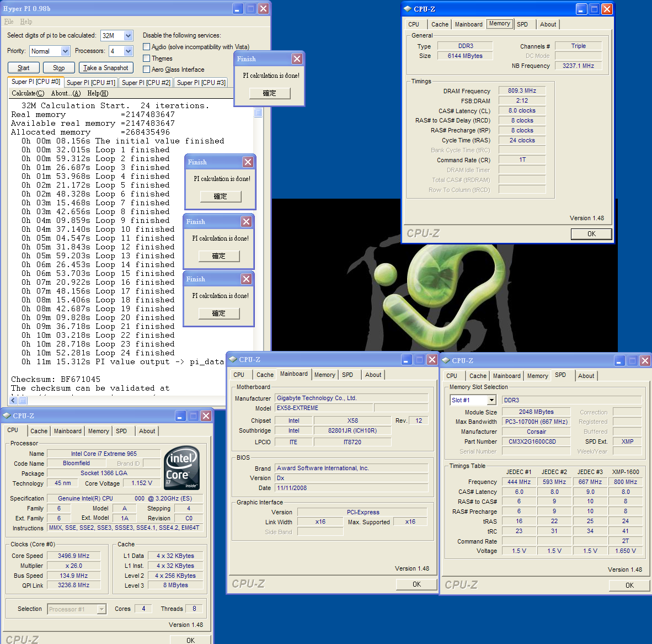652x644 pixels.
Task: Click Take a Snapshot button
Action: click(106, 68)
